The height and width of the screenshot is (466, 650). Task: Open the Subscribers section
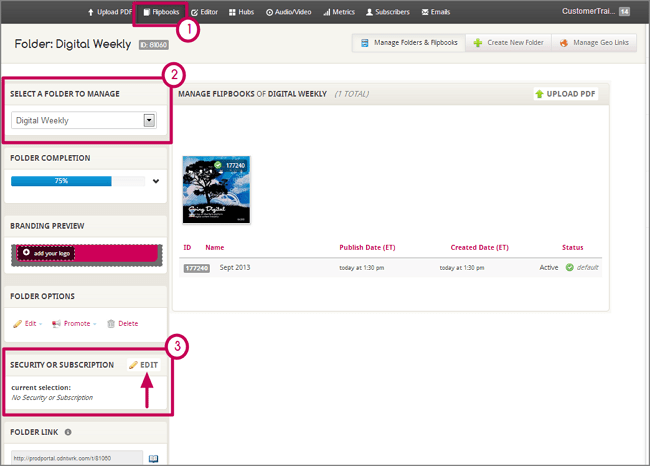click(x=388, y=12)
